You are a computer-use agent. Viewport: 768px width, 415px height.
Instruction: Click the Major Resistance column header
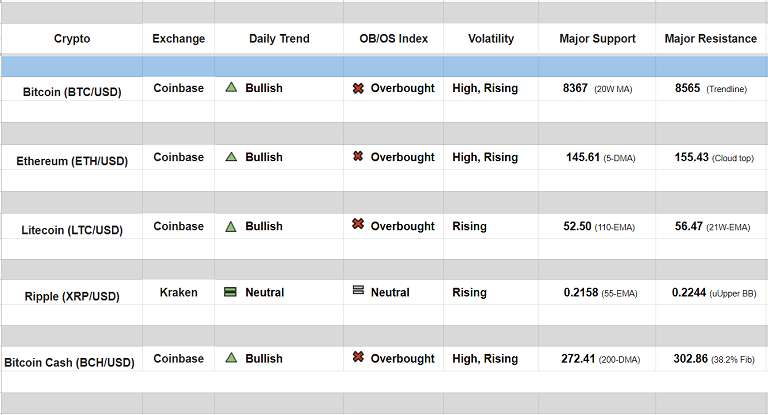coord(711,39)
